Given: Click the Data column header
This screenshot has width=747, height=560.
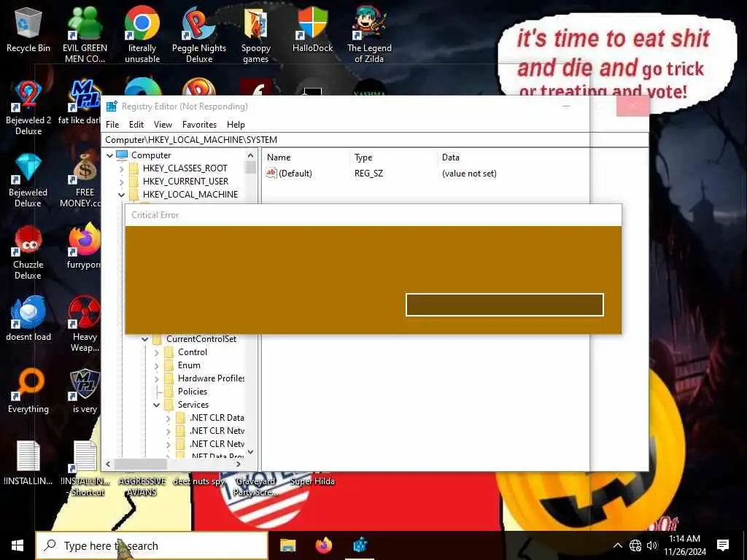Looking at the screenshot, I should tap(451, 157).
